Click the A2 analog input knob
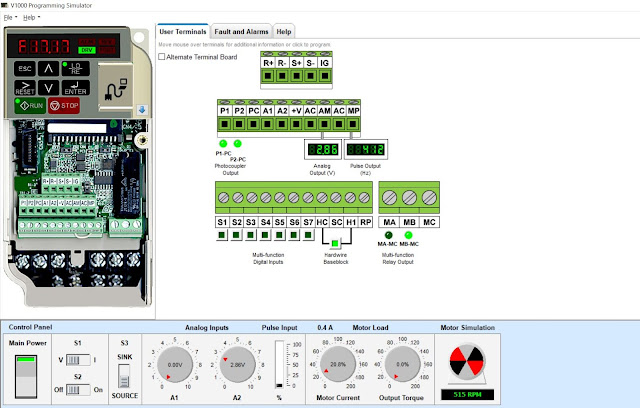 [237, 364]
